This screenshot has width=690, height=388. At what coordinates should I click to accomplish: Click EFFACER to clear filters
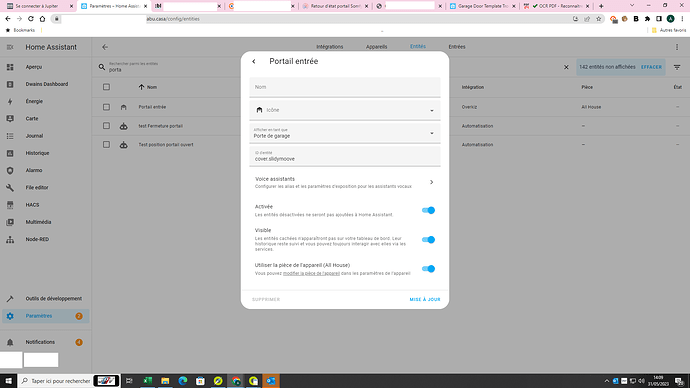click(651, 67)
